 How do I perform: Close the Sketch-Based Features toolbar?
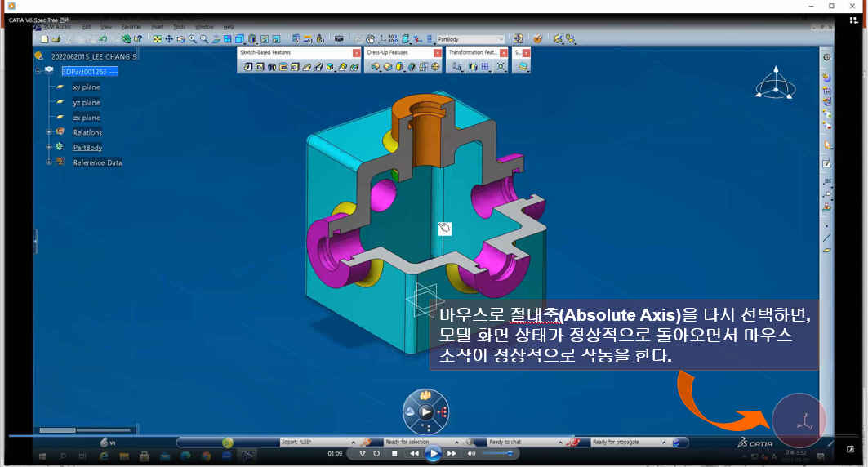click(x=356, y=53)
